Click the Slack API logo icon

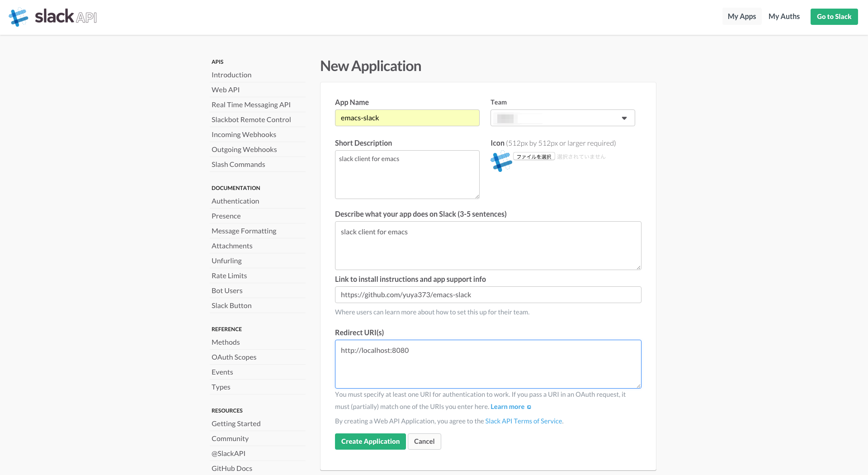pyautogui.click(x=19, y=17)
